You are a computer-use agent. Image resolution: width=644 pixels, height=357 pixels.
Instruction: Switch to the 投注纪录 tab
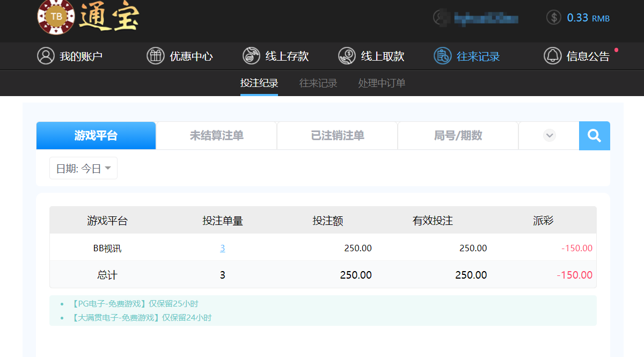[259, 83]
